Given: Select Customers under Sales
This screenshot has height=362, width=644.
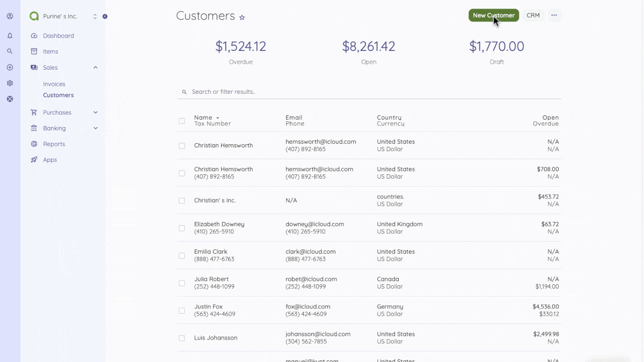Looking at the screenshot, I should click(x=58, y=95).
